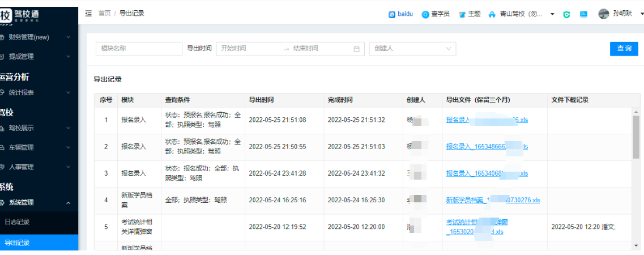The image size is (644, 255).
Task: Click the table's vertical scrollbar thumb
Action: pos(636,138)
